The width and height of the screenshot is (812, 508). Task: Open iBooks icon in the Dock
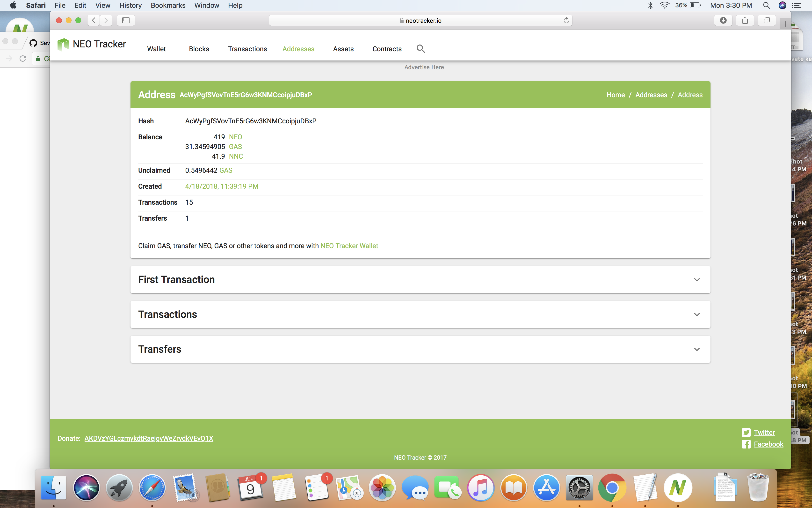[514, 487]
